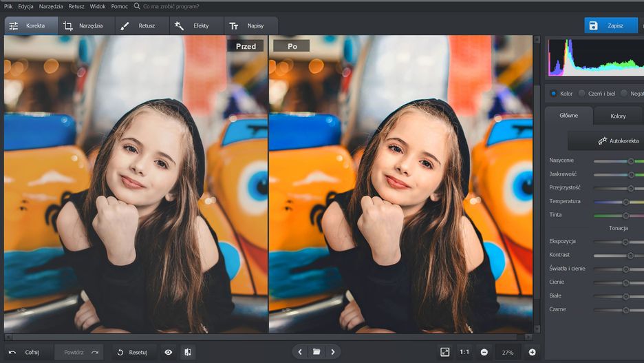Click the zoom in plus icon

tap(532, 352)
